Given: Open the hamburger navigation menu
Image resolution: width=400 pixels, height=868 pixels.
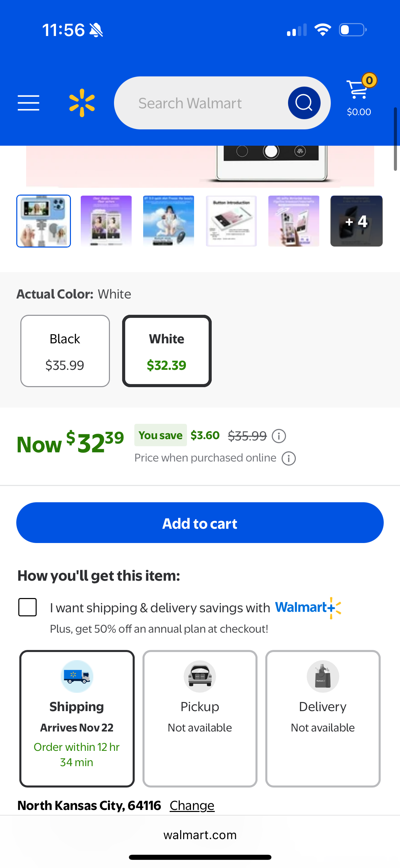Looking at the screenshot, I should click(x=28, y=103).
